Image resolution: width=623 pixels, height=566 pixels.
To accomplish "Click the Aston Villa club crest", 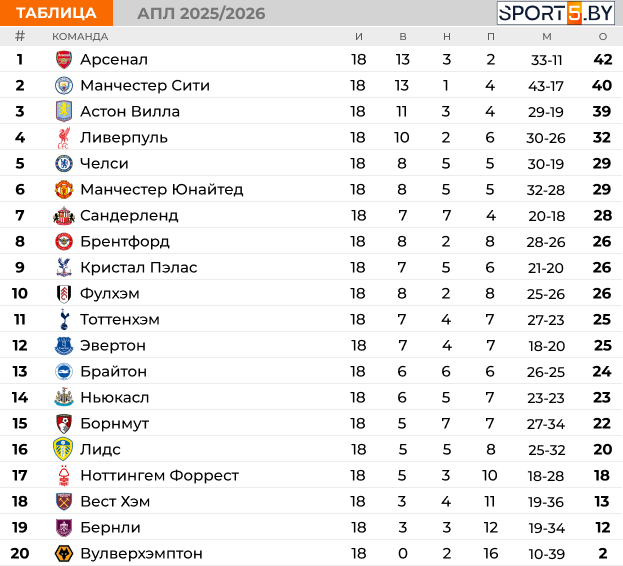I will (64, 111).
